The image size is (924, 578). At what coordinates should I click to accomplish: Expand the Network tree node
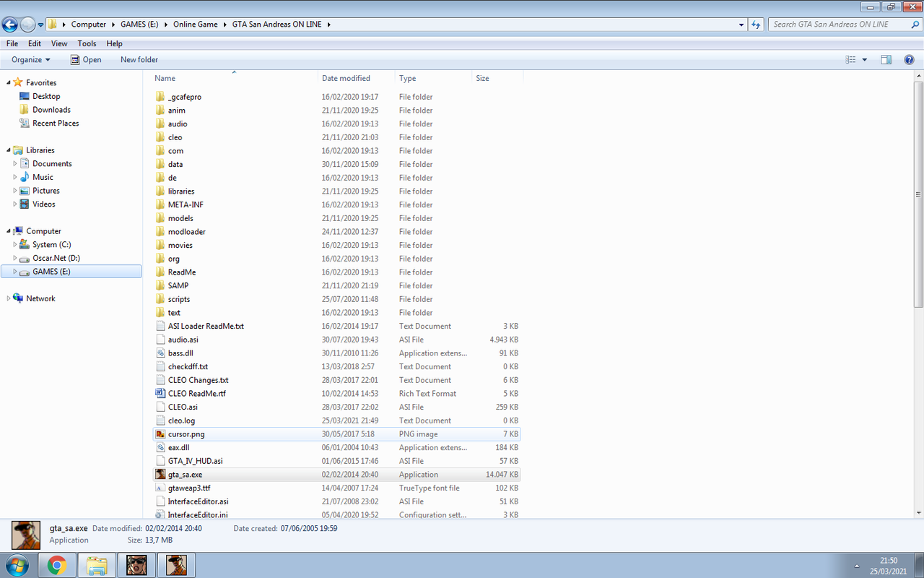[9, 298]
